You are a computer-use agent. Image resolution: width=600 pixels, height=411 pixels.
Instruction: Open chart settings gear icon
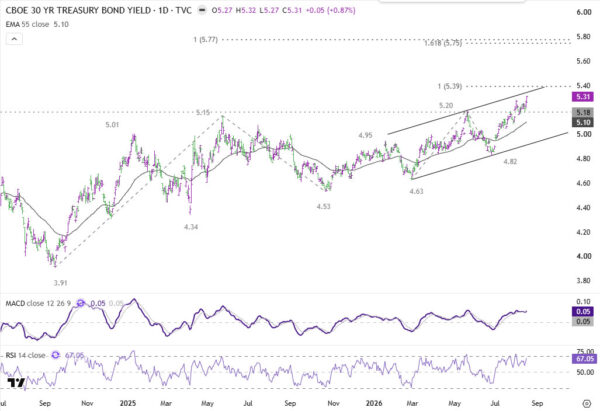tap(587, 403)
